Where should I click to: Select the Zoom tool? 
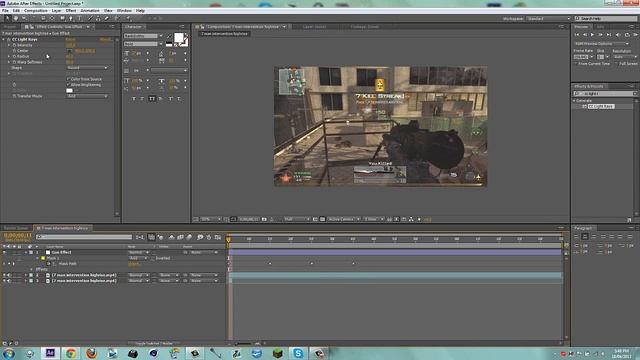(x=24, y=18)
